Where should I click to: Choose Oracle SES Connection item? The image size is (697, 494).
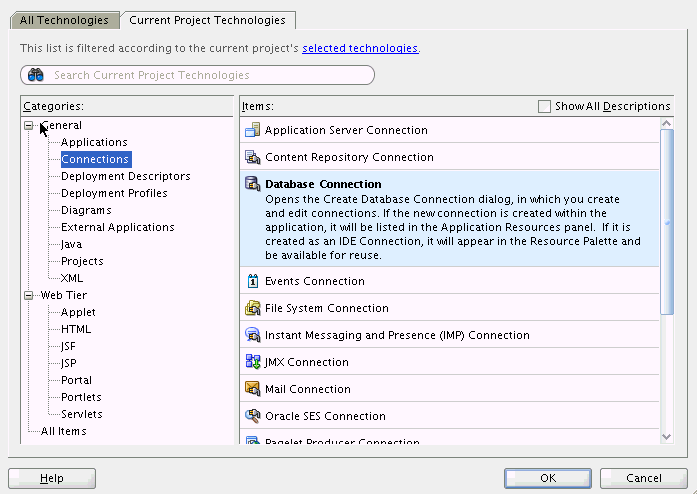click(x=449, y=416)
